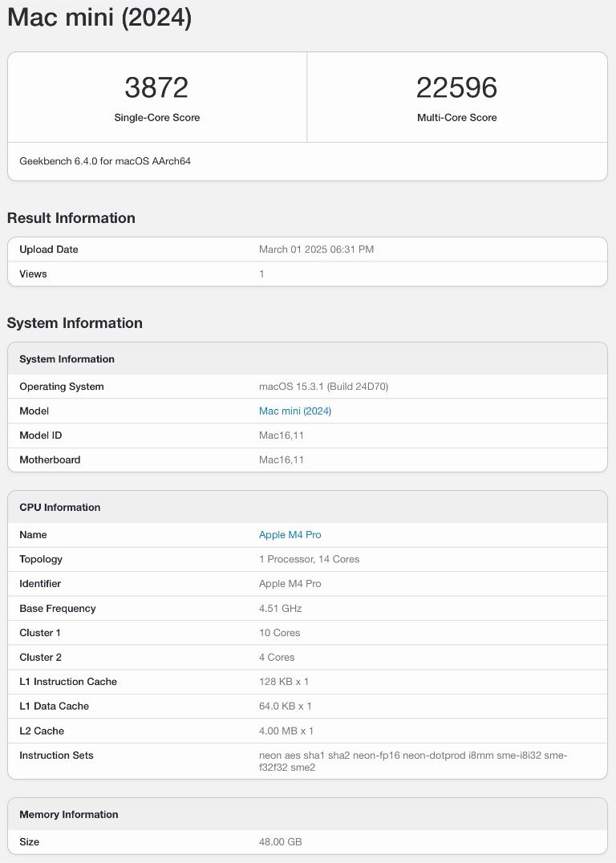This screenshot has height=863, width=616.
Task: Click the Base Frequency label
Action: click(x=58, y=609)
